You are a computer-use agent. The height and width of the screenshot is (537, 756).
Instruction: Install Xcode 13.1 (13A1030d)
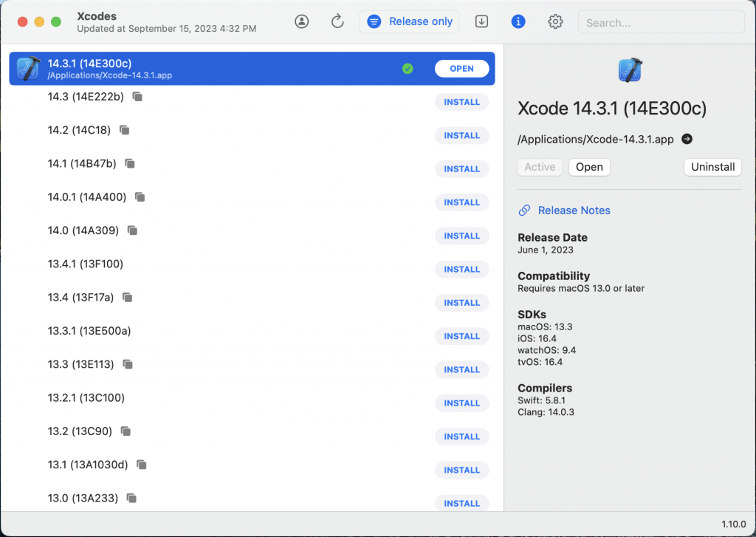click(462, 470)
